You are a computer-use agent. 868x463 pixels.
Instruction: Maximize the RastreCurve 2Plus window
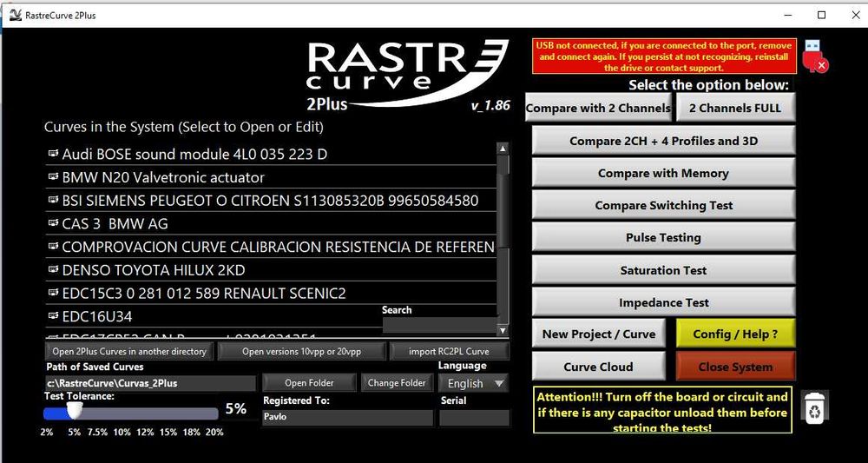(x=821, y=15)
